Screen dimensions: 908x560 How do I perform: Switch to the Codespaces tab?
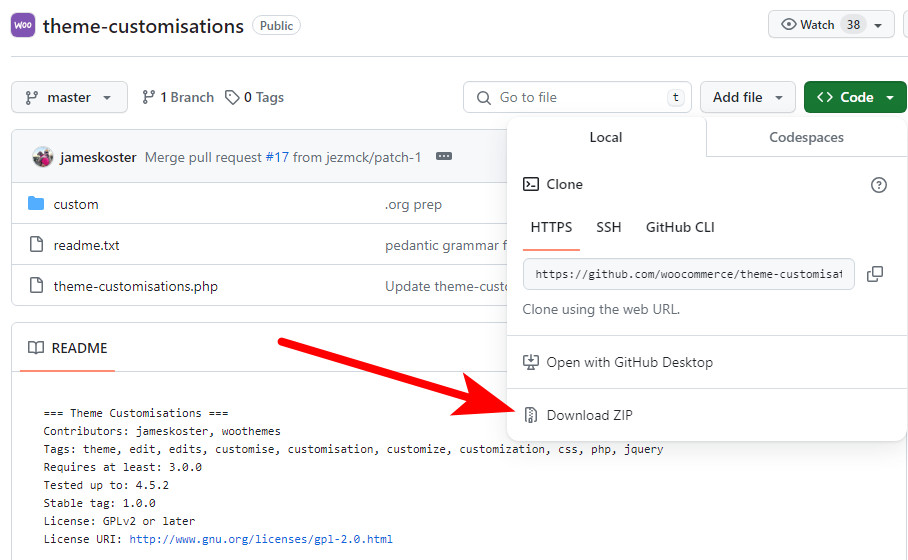tap(806, 137)
